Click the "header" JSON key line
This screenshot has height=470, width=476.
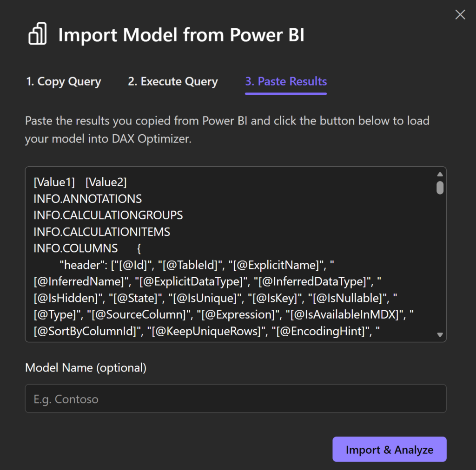[x=76, y=265]
